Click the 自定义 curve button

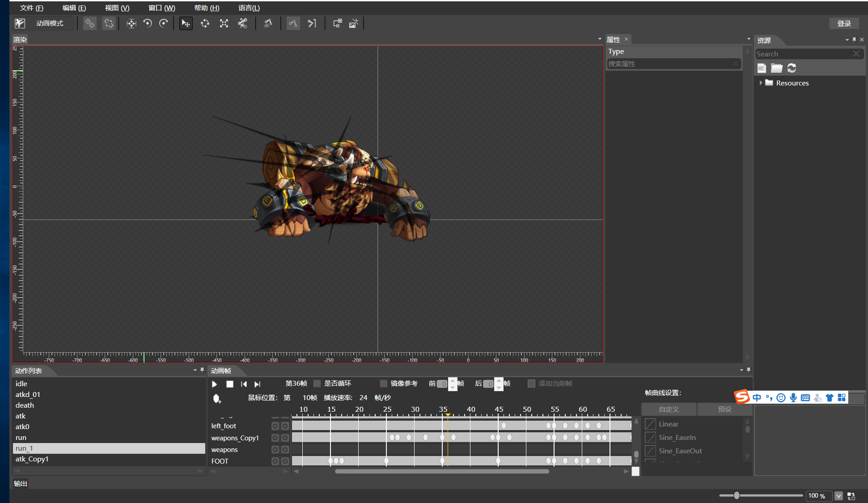point(669,409)
